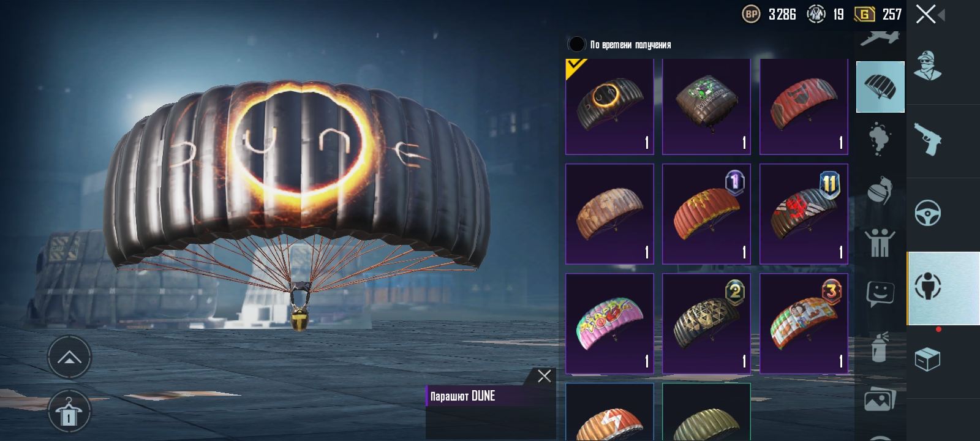
Task: Open the pistol weapon skins category
Action: click(x=927, y=140)
